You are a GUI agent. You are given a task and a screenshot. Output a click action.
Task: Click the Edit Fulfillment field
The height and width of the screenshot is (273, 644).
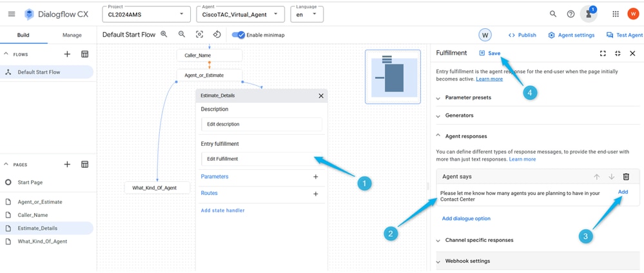(x=262, y=159)
